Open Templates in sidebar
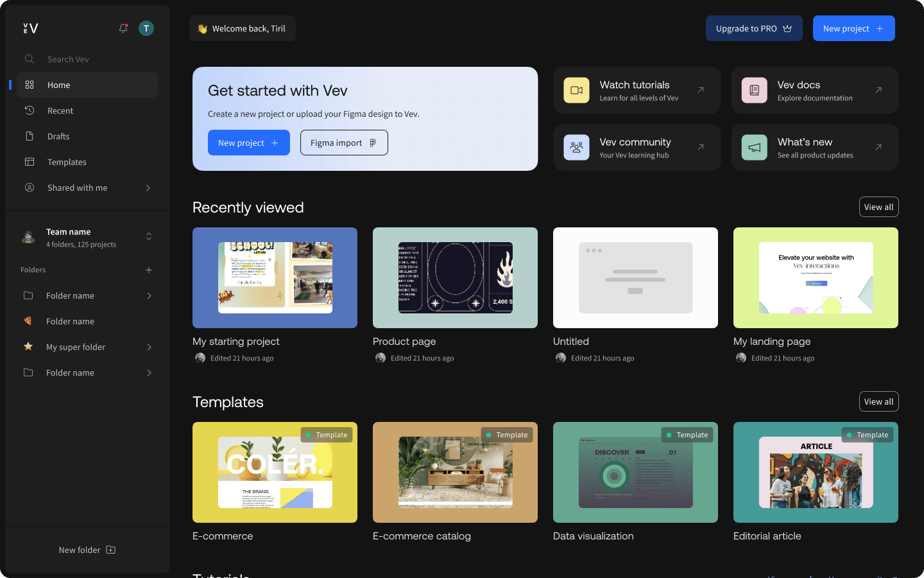The width and height of the screenshot is (924, 578). tap(87, 162)
